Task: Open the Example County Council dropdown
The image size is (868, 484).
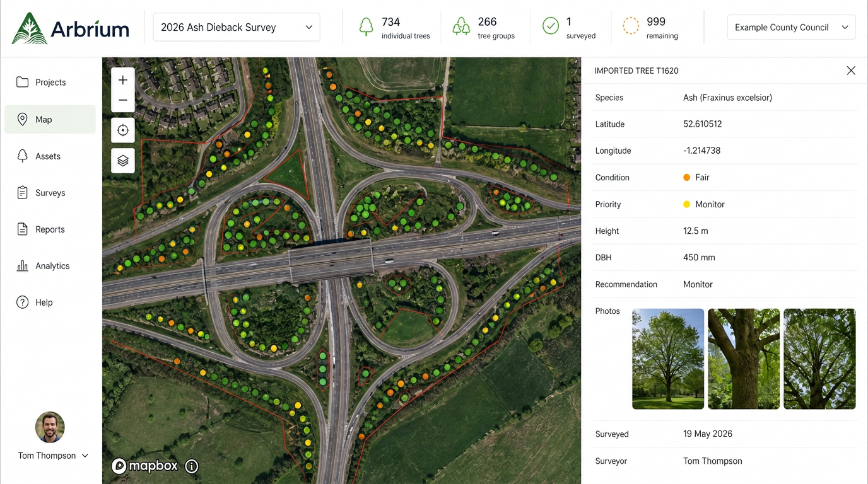Action: tap(791, 27)
